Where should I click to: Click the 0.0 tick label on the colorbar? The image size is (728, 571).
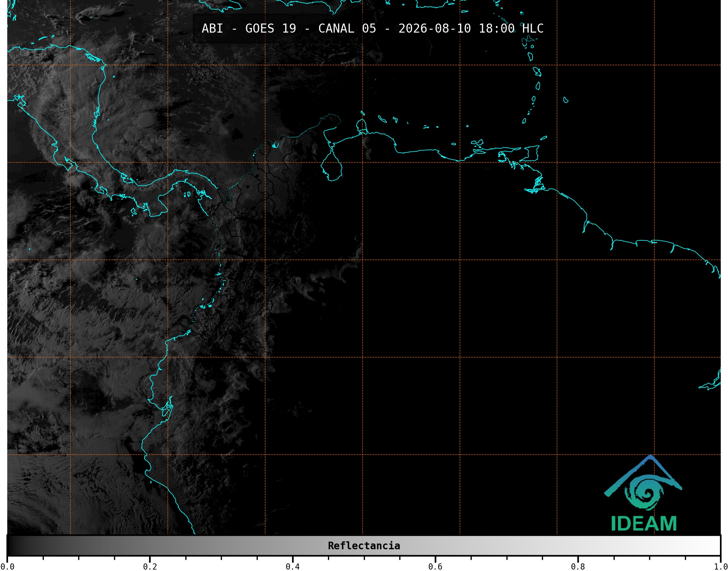coord(8,567)
